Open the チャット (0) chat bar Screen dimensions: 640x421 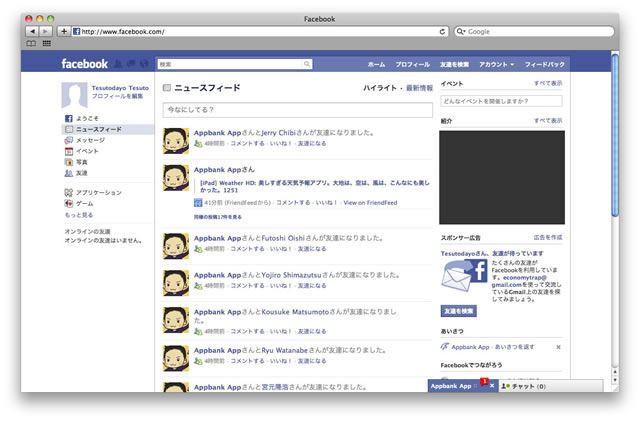pyautogui.click(x=550, y=386)
